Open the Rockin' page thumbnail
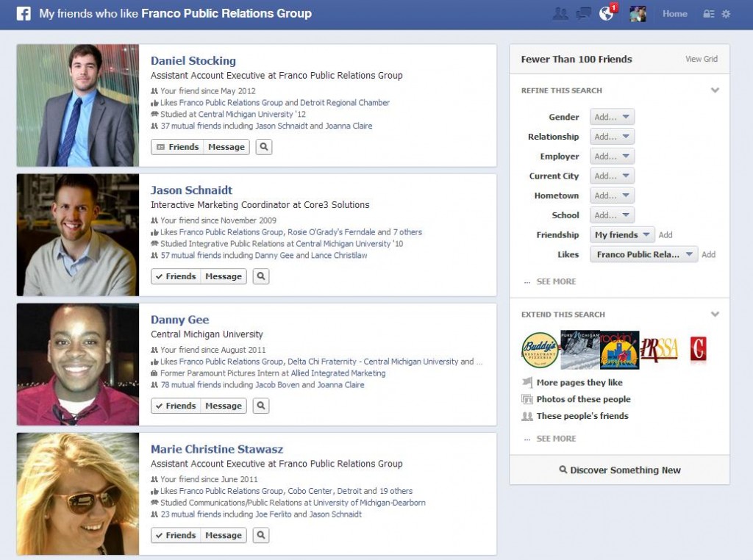The image size is (753, 560). [x=619, y=350]
